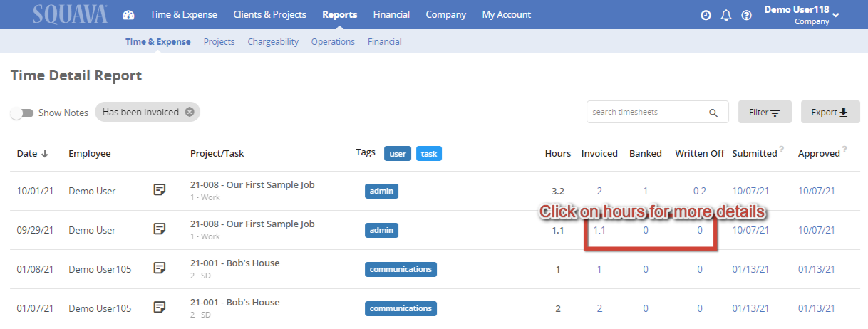This screenshot has height=329, width=868.
Task: Switch to the Chargeability tab
Action: [273, 42]
